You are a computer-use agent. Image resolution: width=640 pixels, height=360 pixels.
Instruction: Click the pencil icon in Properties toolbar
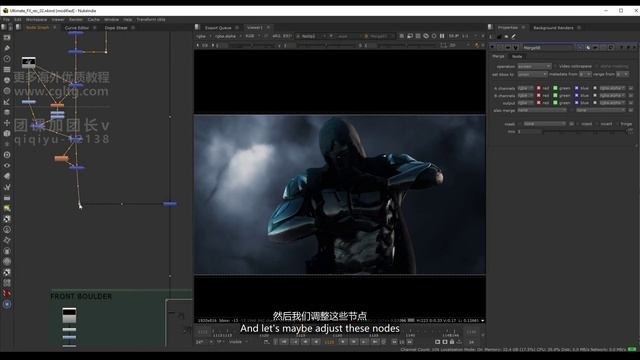point(513,36)
